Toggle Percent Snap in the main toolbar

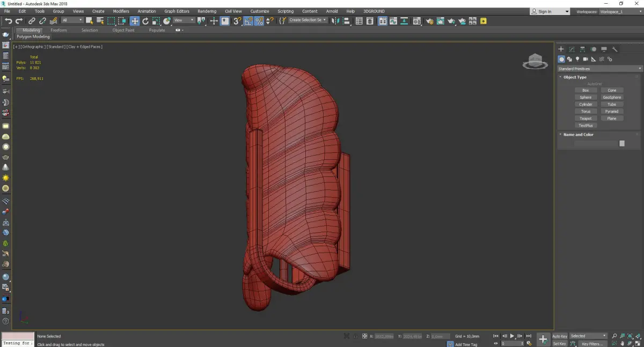point(259,21)
